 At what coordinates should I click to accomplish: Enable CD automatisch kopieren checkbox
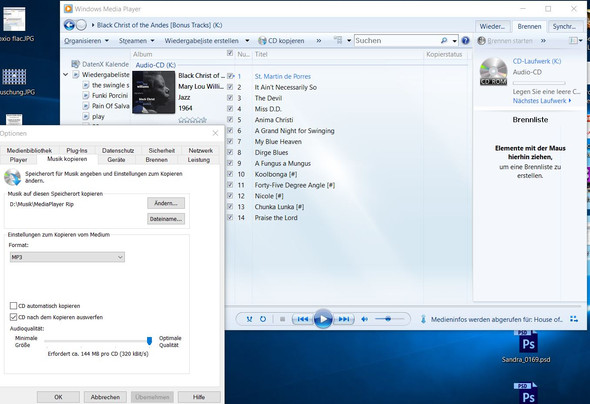(14, 305)
